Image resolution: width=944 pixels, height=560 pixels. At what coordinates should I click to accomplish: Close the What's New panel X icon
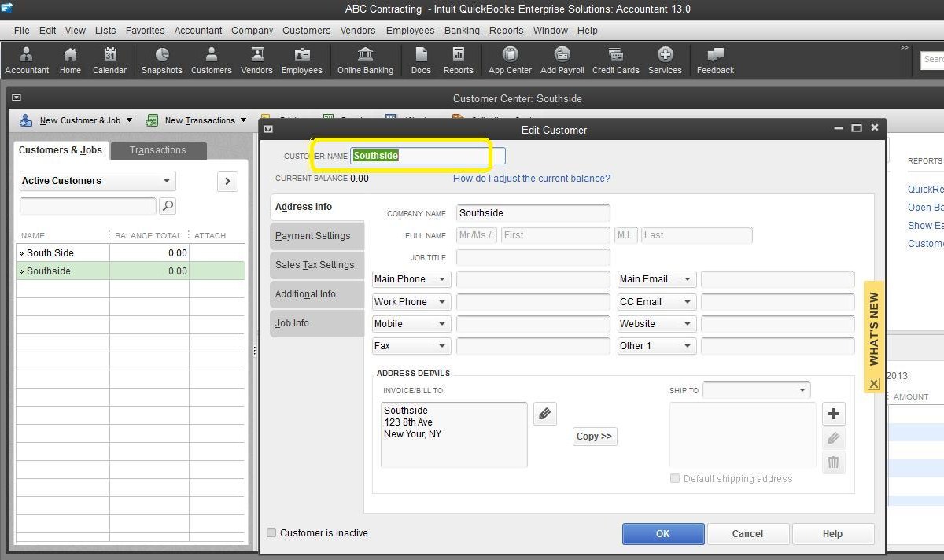coord(873,384)
